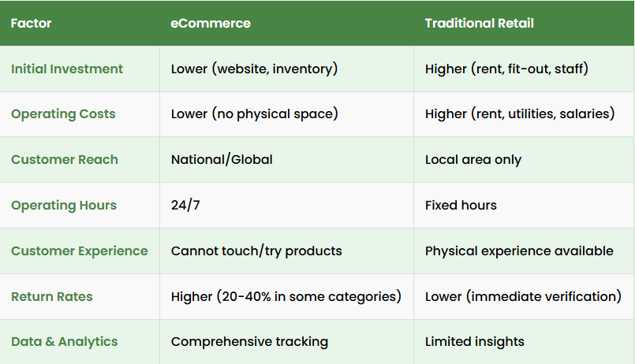
Task: Select the Data & Analytics row label
Action: click(65, 342)
